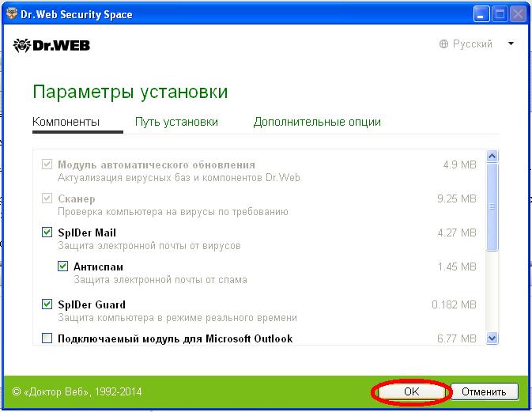The width and height of the screenshot is (532, 412).
Task: Click the Защита электронной почты от спама description
Action: click(x=160, y=280)
